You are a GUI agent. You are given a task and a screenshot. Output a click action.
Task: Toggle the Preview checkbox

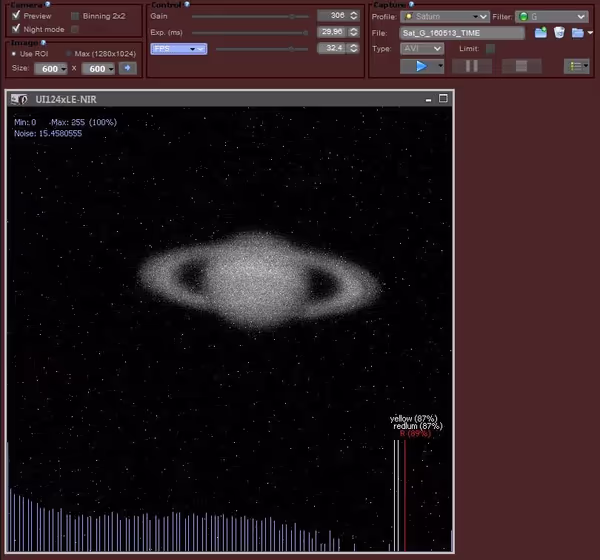(16, 15)
